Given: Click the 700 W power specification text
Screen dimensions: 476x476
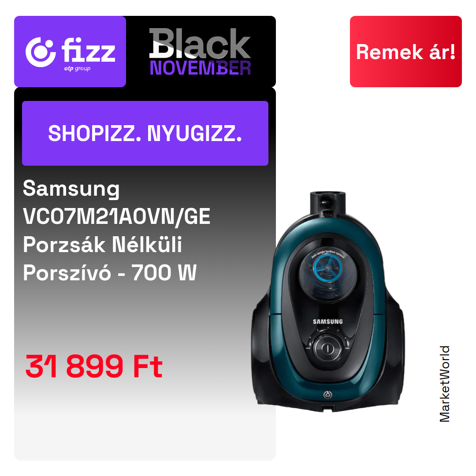Looking at the screenshot, I should coord(164,273).
